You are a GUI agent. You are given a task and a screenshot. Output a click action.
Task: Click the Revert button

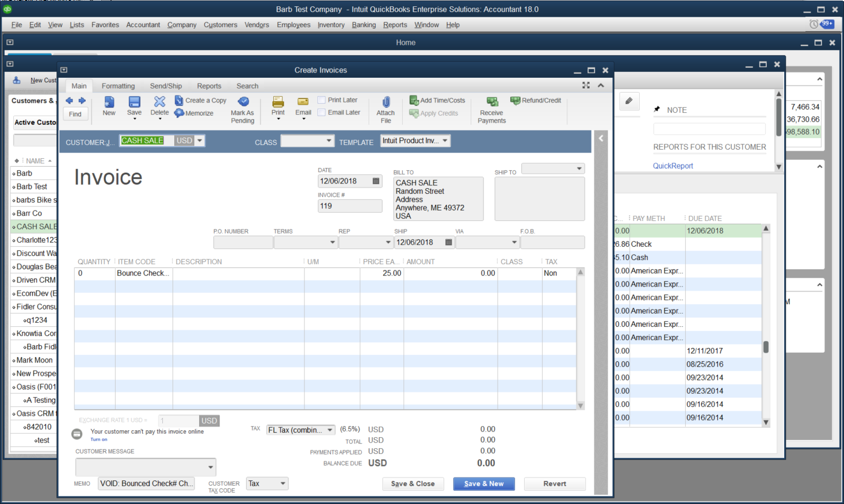(555, 484)
